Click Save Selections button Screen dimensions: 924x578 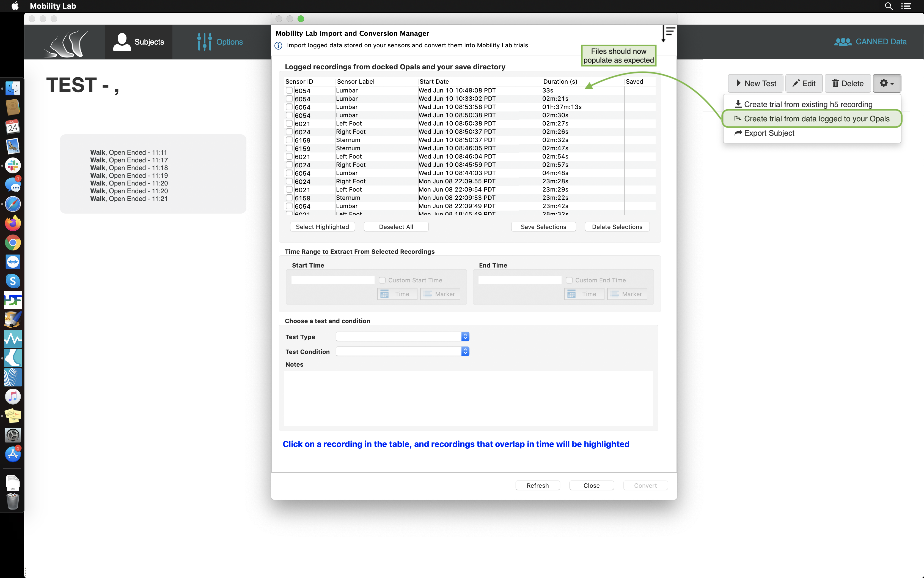click(543, 227)
